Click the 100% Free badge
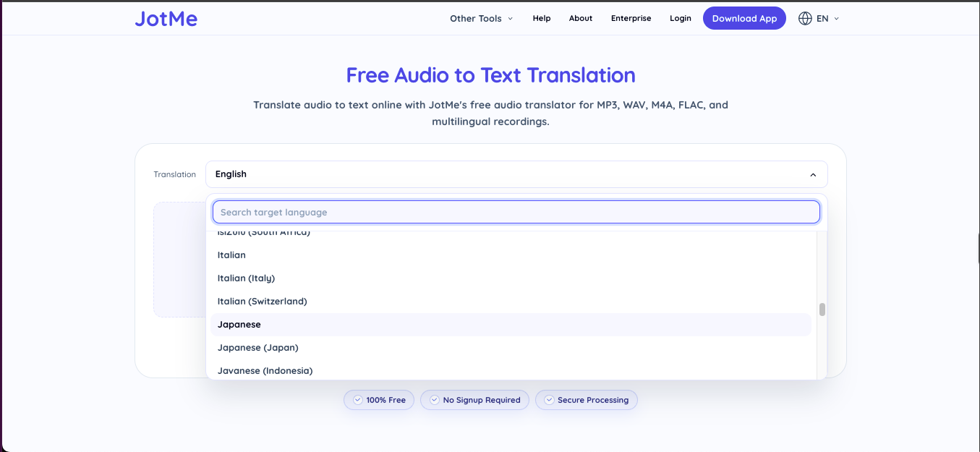 (379, 400)
